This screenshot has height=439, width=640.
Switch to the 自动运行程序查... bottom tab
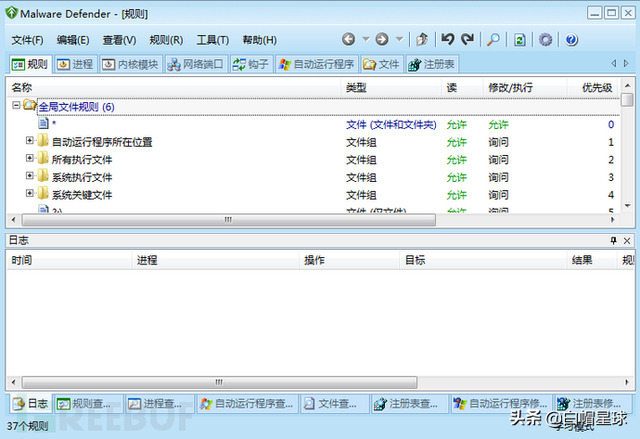247,404
